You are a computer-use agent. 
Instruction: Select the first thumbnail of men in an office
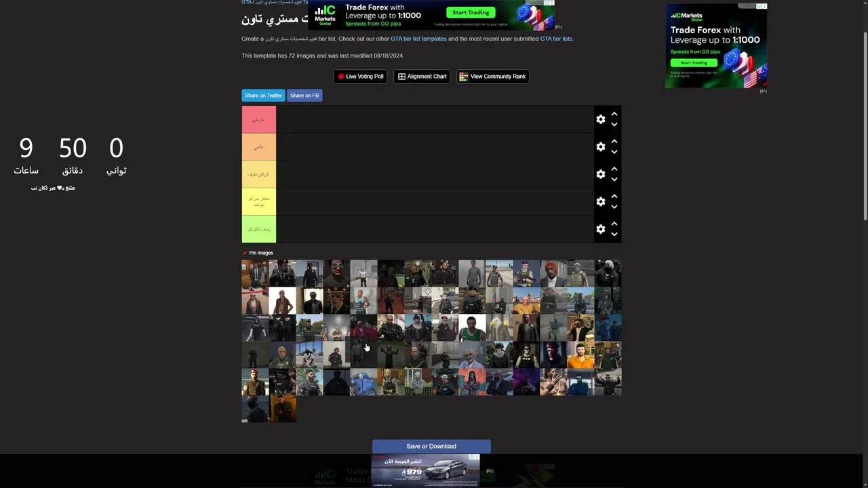click(255, 274)
